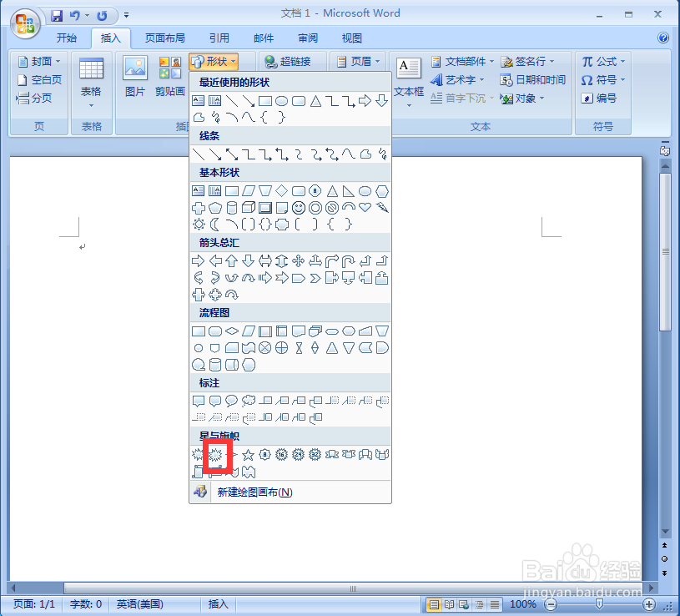This screenshot has width=680, height=616.
Task: Switch to the 审阅 tab
Action: pos(308,38)
